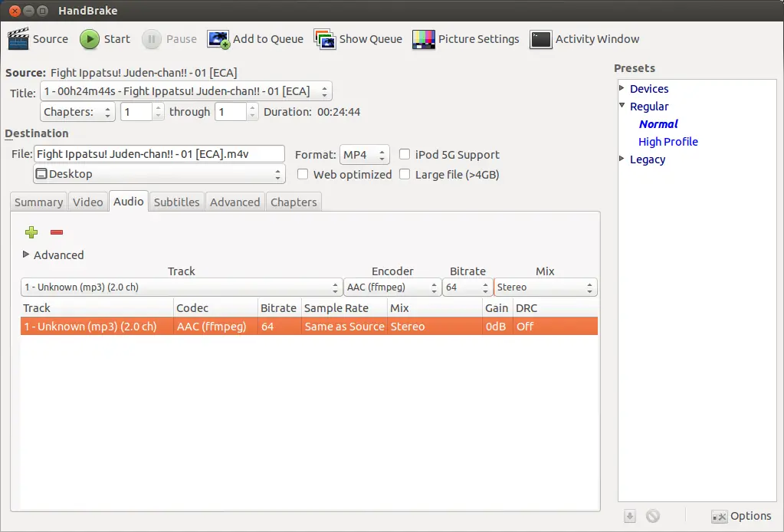Select the Audio tab

[x=129, y=201]
